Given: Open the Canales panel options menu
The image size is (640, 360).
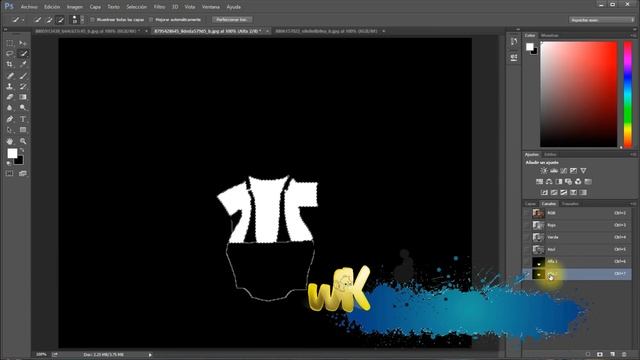Looking at the screenshot, I should coord(633,204).
